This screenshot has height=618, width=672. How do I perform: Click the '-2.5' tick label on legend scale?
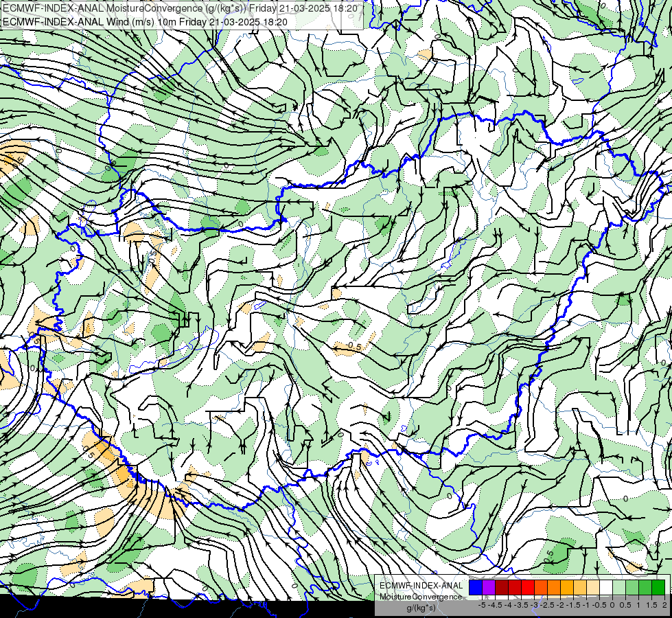(547, 605)
